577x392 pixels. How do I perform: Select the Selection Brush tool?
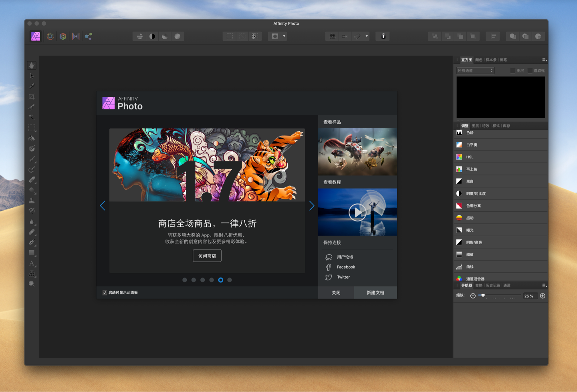[32, 107]
